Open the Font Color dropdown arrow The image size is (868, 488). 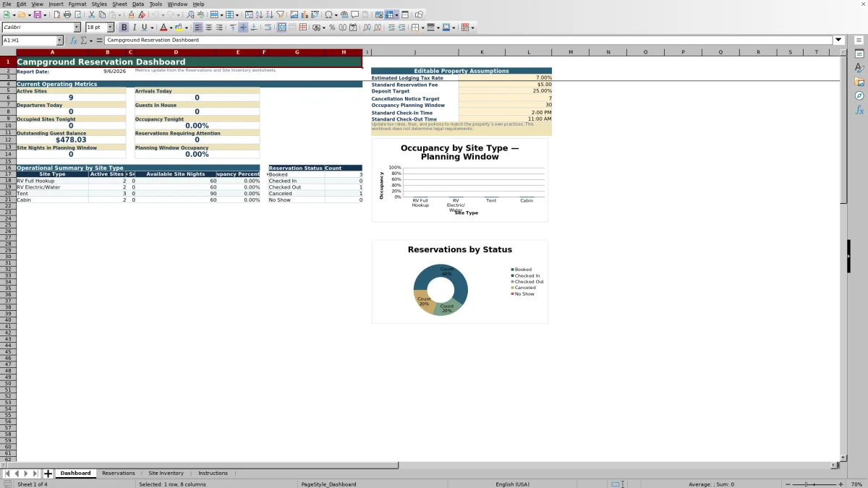coord(171,27)
